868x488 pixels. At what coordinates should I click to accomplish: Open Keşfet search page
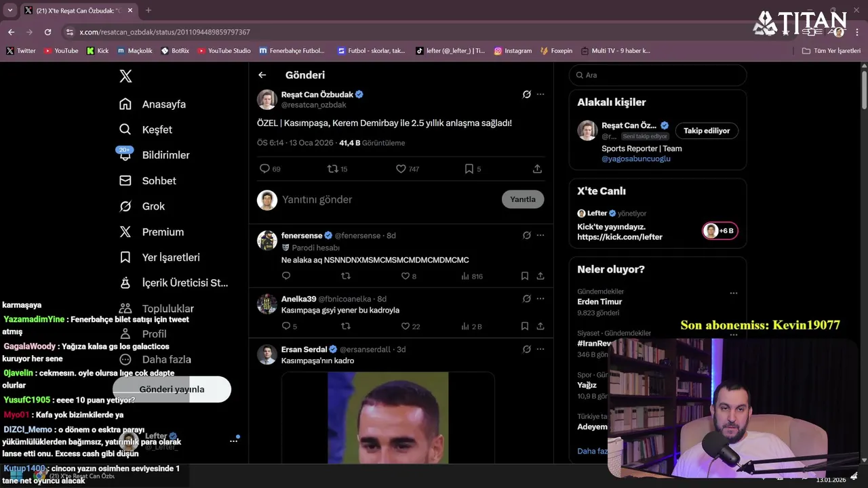pyautogui.click(x=146, y=129)
